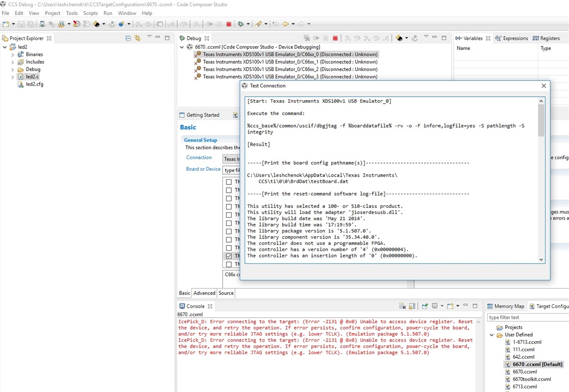
Task: Click the red Terminate icon in Debug view
Action: 335,38
